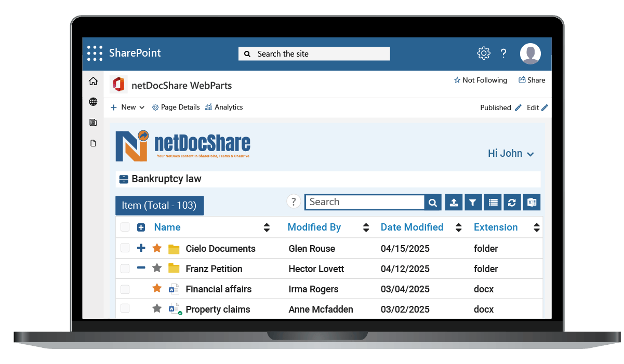Open Page Details
This screenshot has height=364, width=624.
tap(176, 107)
